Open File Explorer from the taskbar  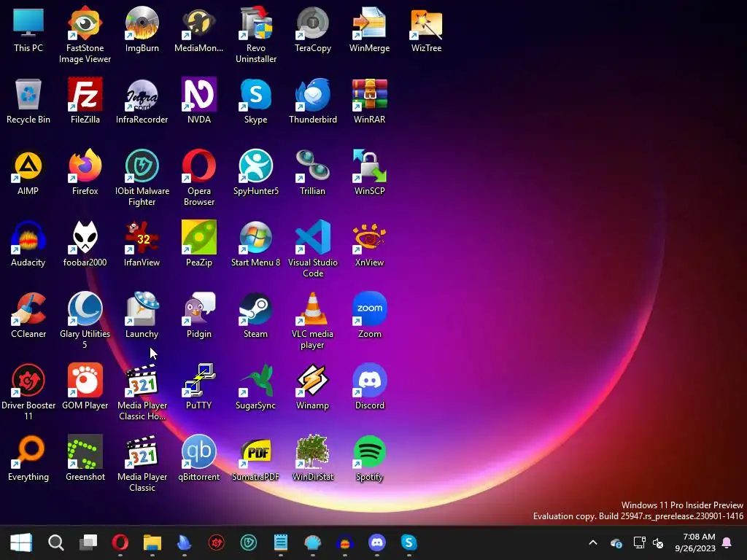152,542
